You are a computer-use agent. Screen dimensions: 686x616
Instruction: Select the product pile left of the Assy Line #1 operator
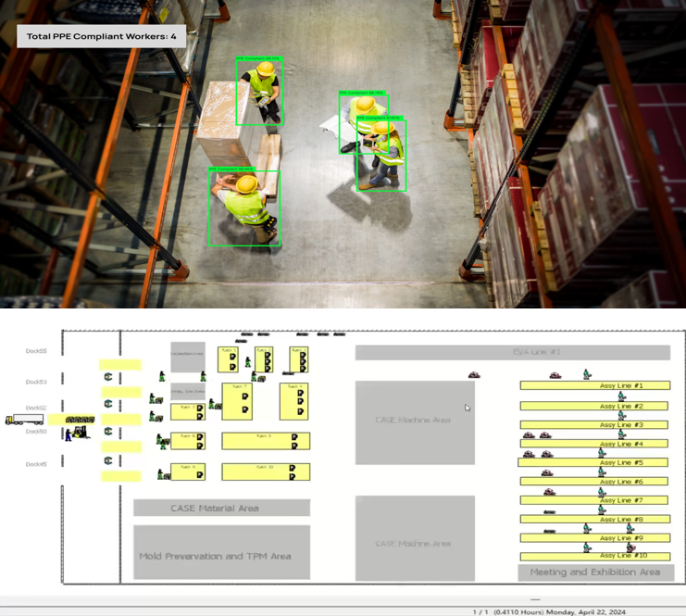555,375
